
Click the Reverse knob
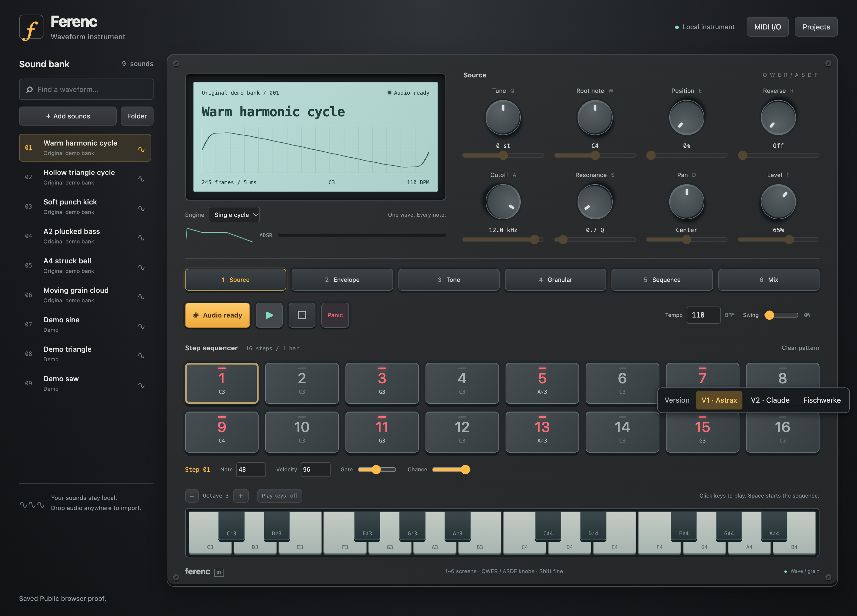(778, 118)
